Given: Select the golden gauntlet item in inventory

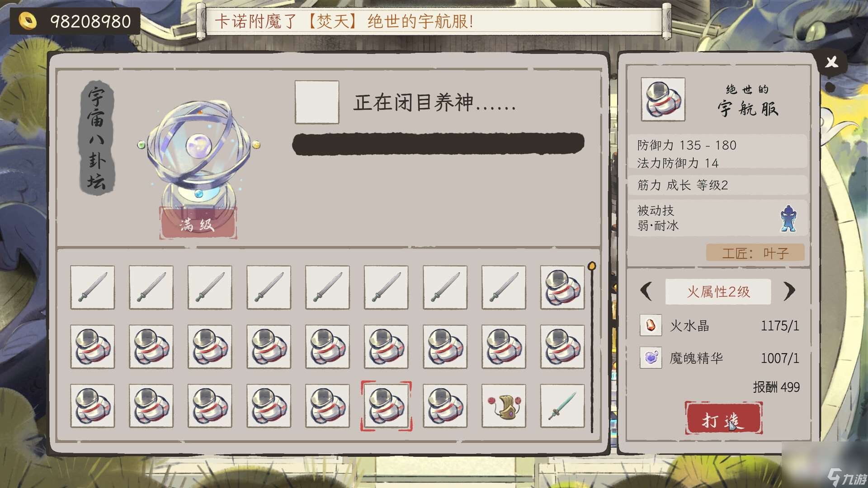Looking at the screenshot, I should coord(504,406).
